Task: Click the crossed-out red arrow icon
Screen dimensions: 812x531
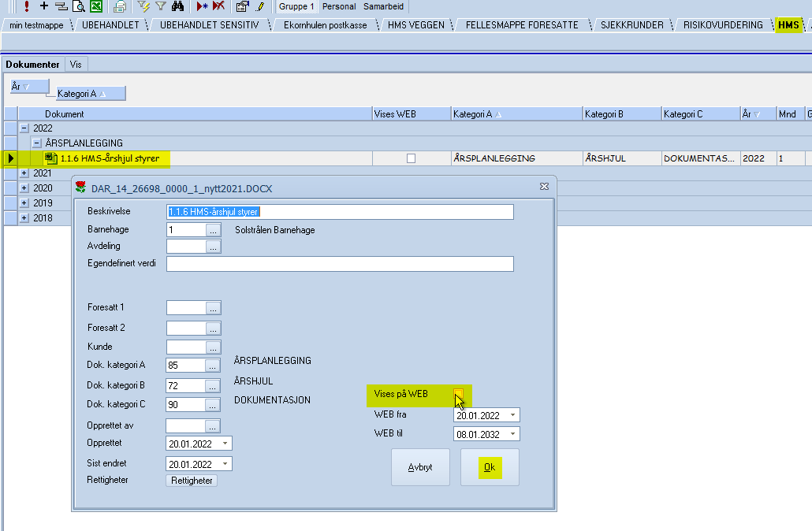Action: pyautogui.click(x=219, y=6)
